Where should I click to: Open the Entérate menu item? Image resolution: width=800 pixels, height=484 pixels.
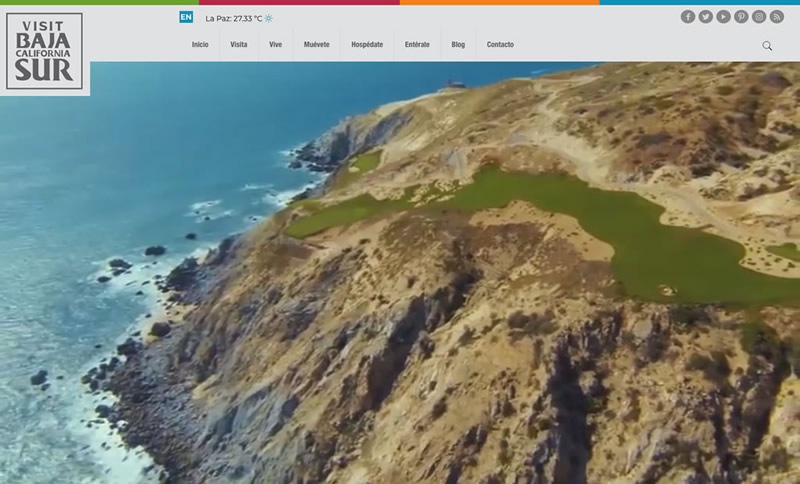417,44
